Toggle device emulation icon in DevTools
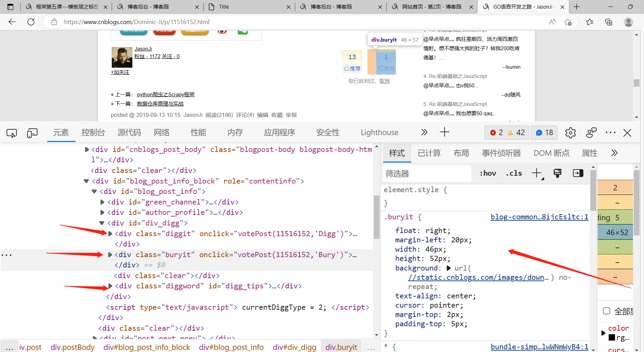644x352 pixels. click(x=32, y=133)
